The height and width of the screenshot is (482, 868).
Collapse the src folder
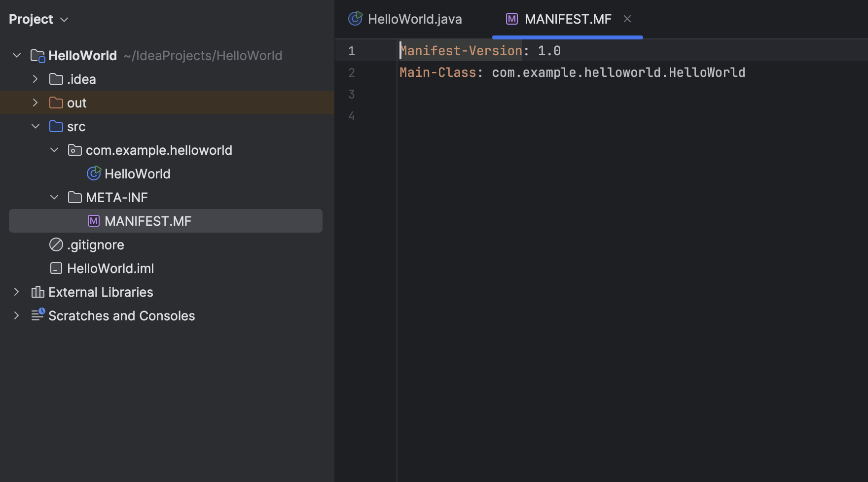click(x=36, y=126)
